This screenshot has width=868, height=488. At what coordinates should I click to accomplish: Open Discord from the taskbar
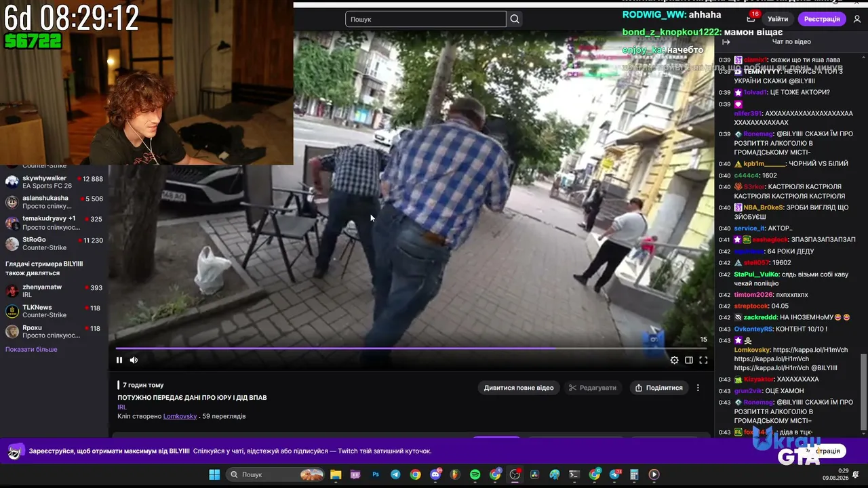436,474
